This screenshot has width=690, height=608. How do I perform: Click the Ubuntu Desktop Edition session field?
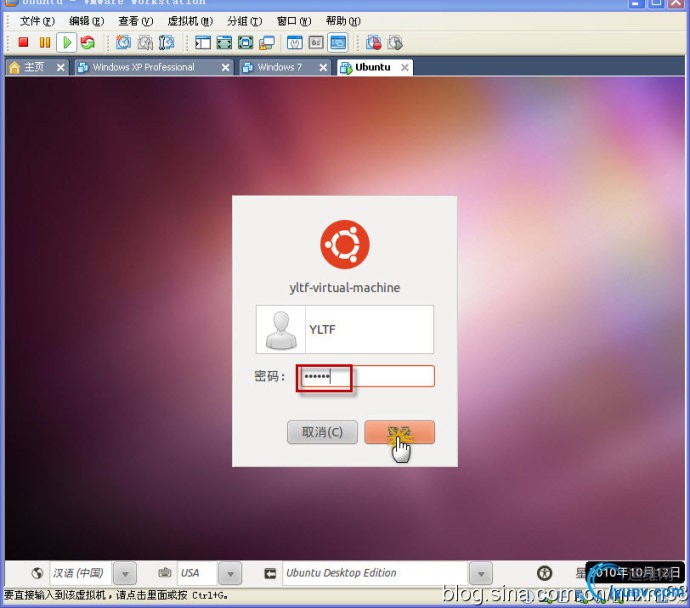374,573
